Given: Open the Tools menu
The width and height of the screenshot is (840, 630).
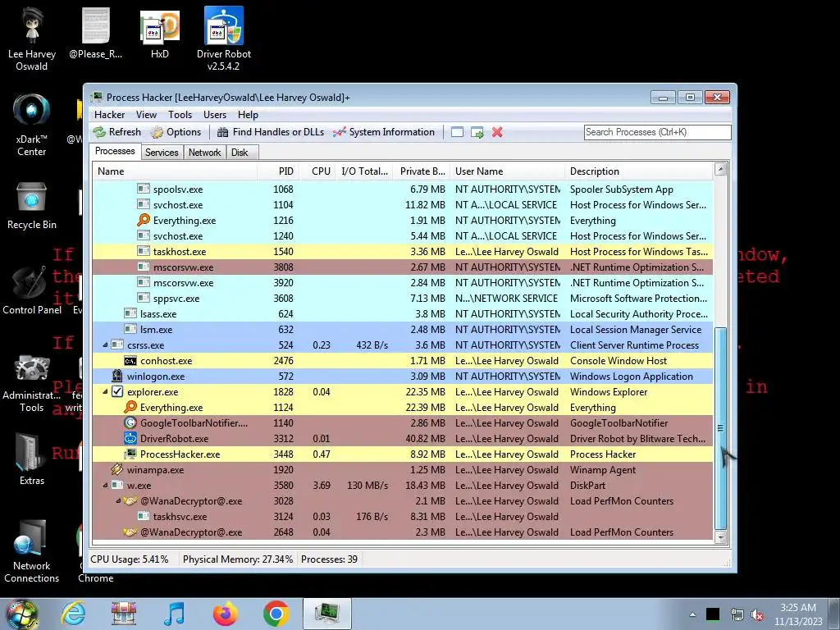Looking at the screenshot, I should coord(180,115).
